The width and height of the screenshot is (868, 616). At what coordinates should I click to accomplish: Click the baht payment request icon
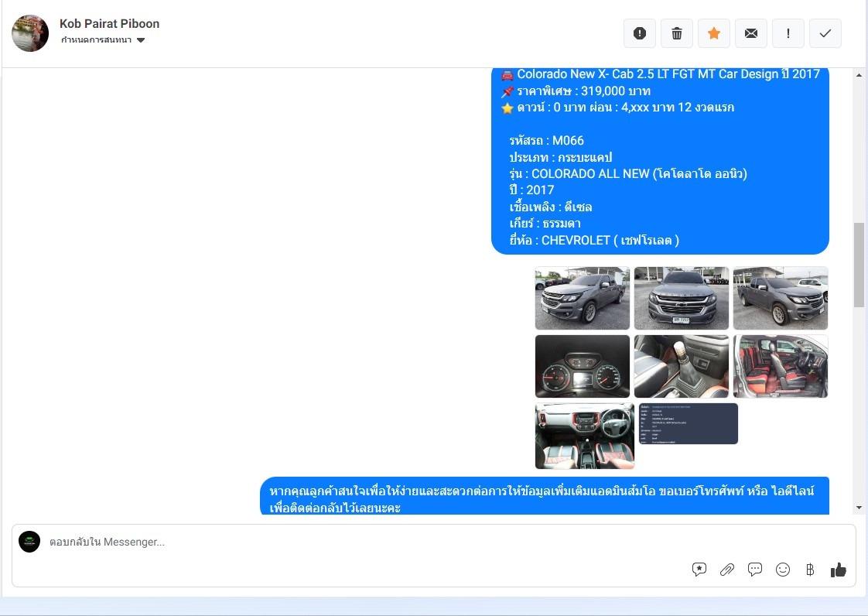(x=810, y=570)
